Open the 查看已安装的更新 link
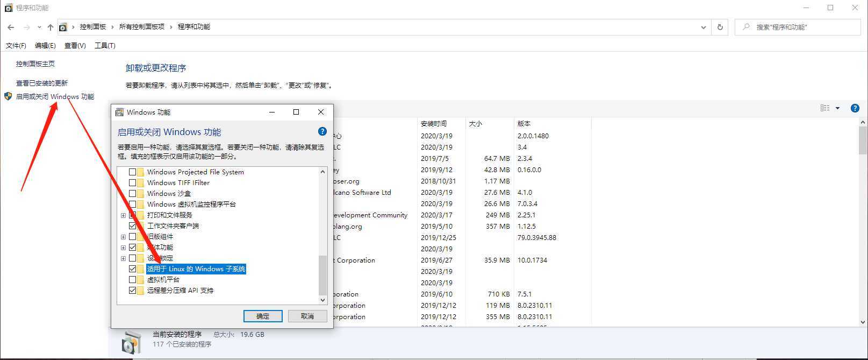Image resolution: width=868 pixels, height=360 pixels. coord(42,83)
